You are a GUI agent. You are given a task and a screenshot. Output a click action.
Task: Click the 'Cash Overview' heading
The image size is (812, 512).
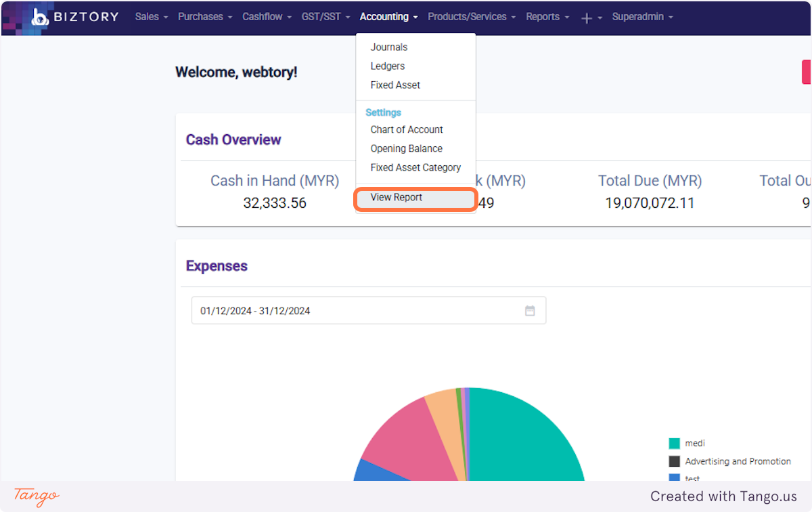[233, 140]
